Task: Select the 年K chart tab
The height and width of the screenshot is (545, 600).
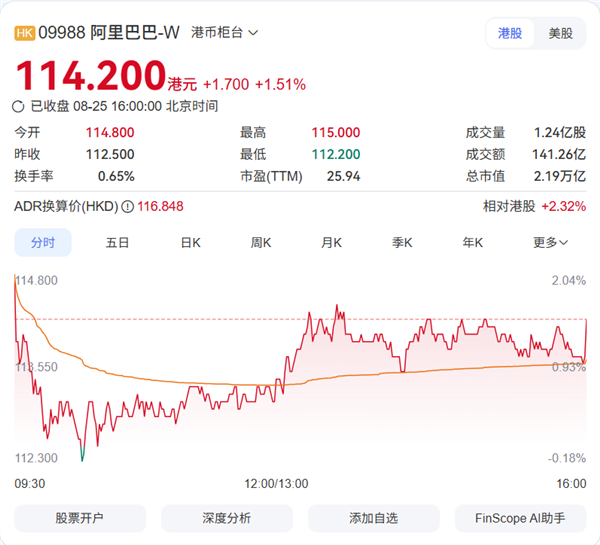Action: click(x=473, y=243)
